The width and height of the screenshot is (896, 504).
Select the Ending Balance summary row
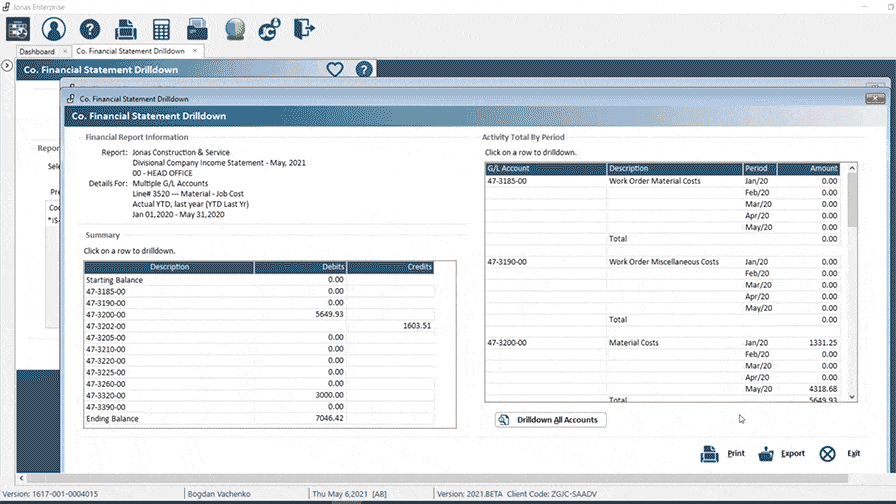click(x=259, y=418)
